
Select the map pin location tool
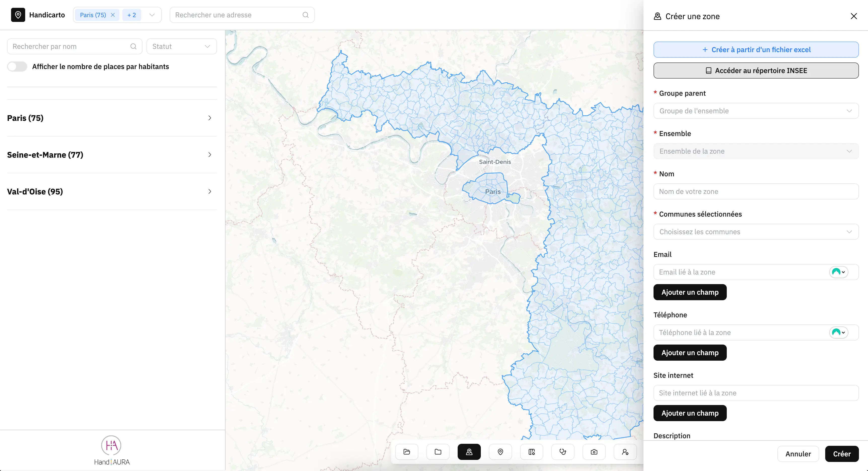pos(500,452)
